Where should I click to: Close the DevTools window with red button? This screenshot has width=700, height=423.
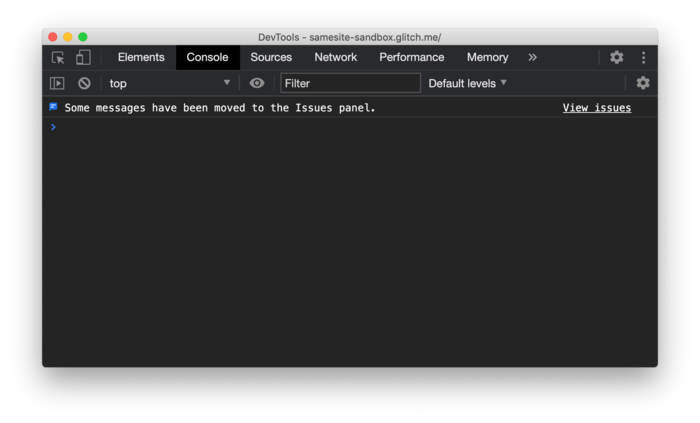53,37
